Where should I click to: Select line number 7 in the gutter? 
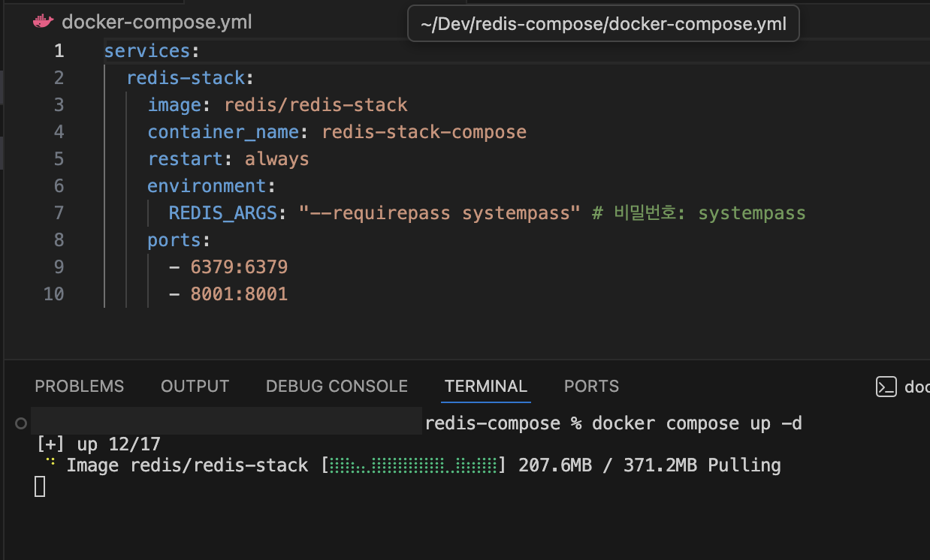59,213
